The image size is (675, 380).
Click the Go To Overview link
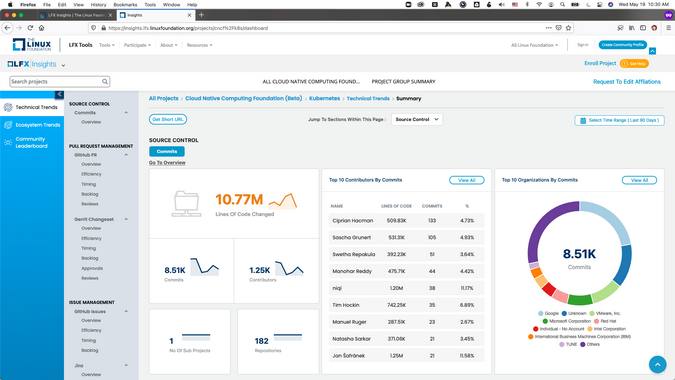pos(167,163)
